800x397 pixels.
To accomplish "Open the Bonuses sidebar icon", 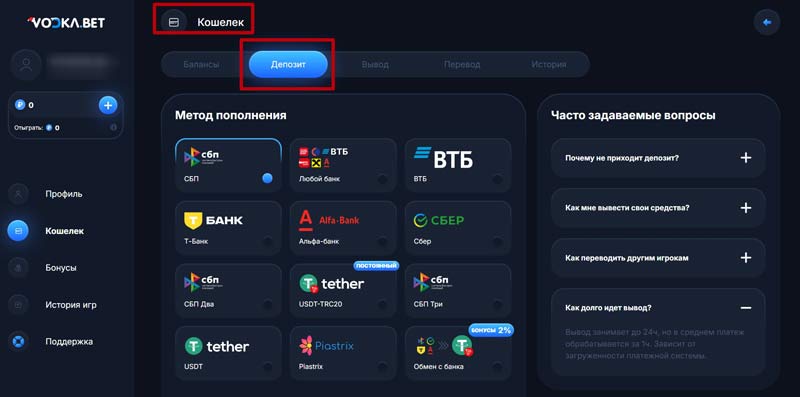I will click(18, 268).
